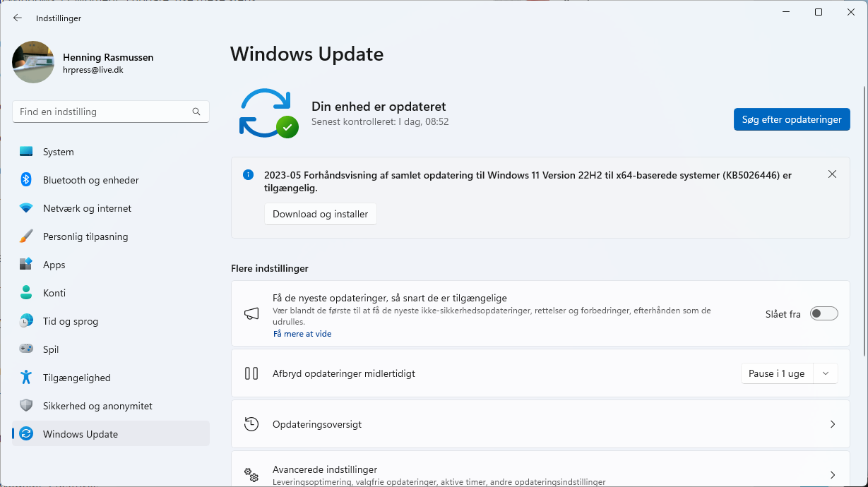Viewport: 868px width, 487px height.
Task: Expand the pause duration dropdown arrow
Action: (x=825, y=373)
